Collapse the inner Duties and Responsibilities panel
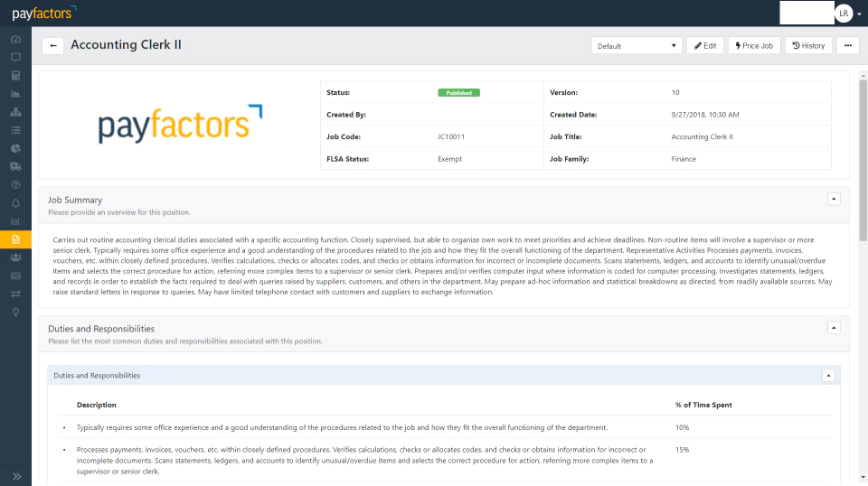868x486 pixels. click(828, 376)
